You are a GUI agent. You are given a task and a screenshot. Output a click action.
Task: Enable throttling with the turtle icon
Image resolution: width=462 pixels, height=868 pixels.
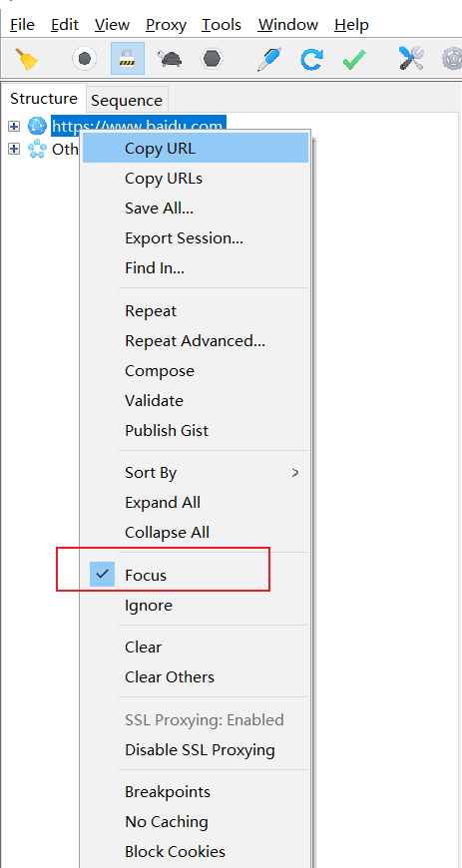[169, 58]
